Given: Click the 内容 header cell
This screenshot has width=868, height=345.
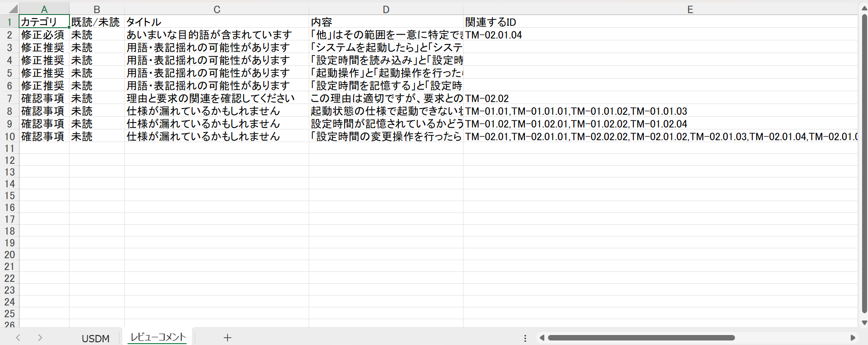Looking at the screenshot, I should tap(386, 22).
